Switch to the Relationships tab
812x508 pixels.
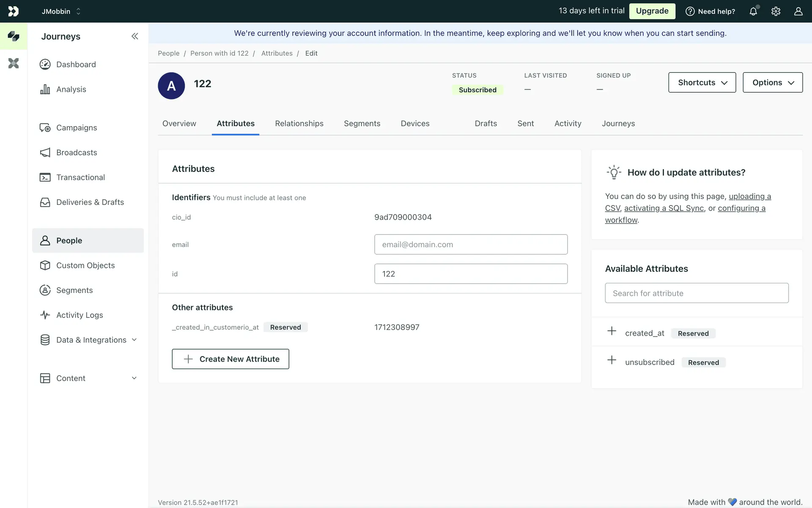(299, 124)
